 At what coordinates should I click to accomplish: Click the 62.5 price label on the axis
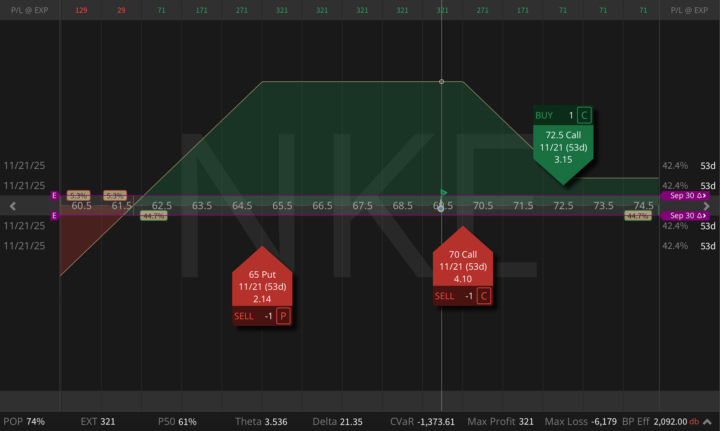162,206
